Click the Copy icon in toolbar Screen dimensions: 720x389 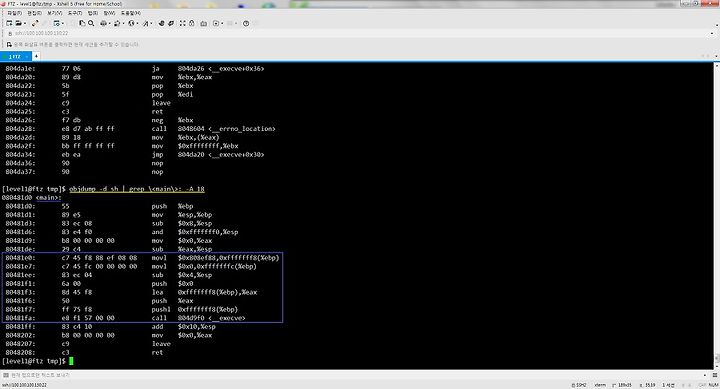pyautogui.click(x=82, y=23)
